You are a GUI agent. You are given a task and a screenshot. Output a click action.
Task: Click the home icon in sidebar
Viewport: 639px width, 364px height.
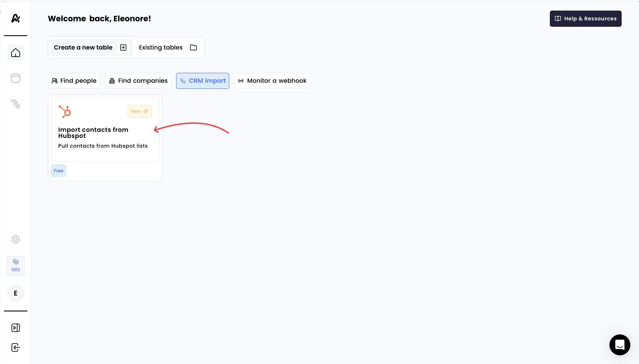coord(15,53)
